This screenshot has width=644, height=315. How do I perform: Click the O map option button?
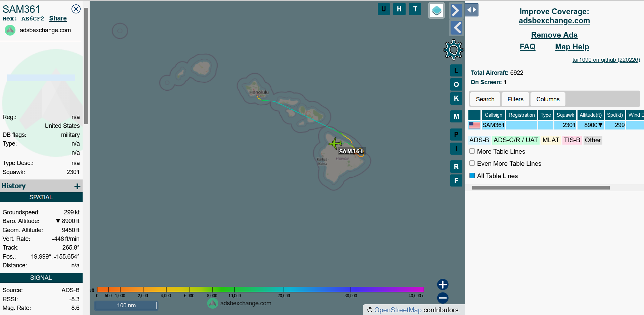pos(456,84)
